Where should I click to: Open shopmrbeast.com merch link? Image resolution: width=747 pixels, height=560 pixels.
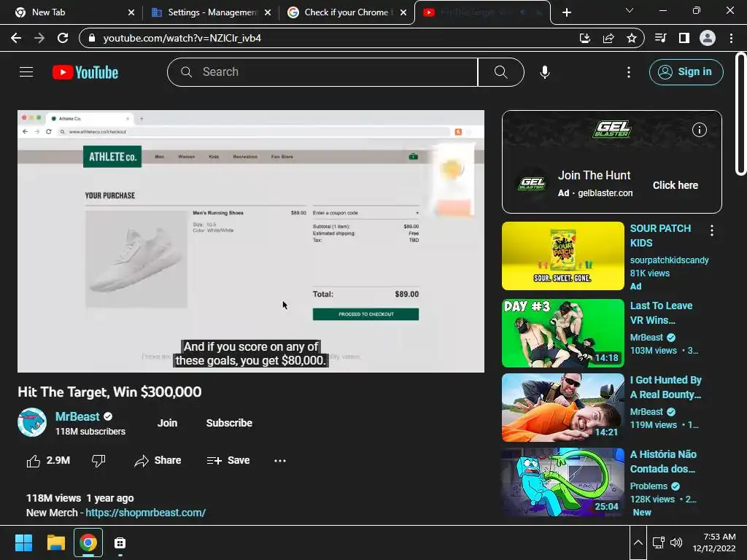click(x=145, y=513)
